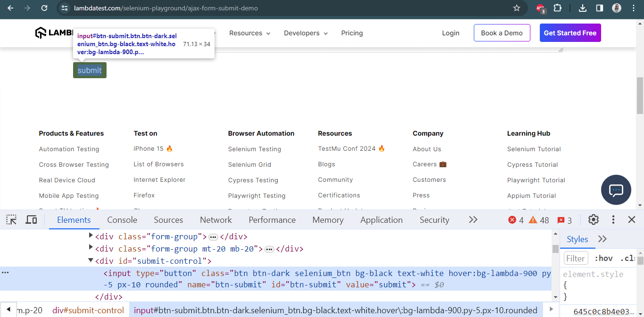Expand the form-group mt-20 mb-20 div
The image size is (644, 317).
click(91, 249)
